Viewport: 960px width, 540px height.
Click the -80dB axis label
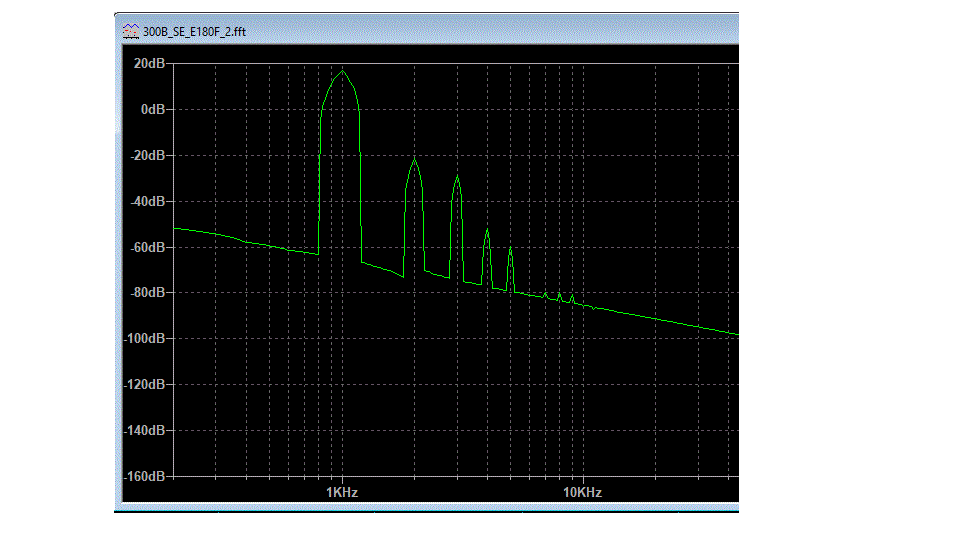pyautogui.click(x=148, y=293)
